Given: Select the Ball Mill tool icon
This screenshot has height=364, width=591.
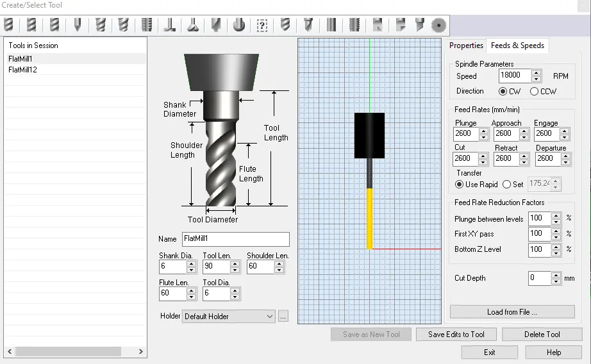Looking at the screenshot, I should [x=9, y=25].
